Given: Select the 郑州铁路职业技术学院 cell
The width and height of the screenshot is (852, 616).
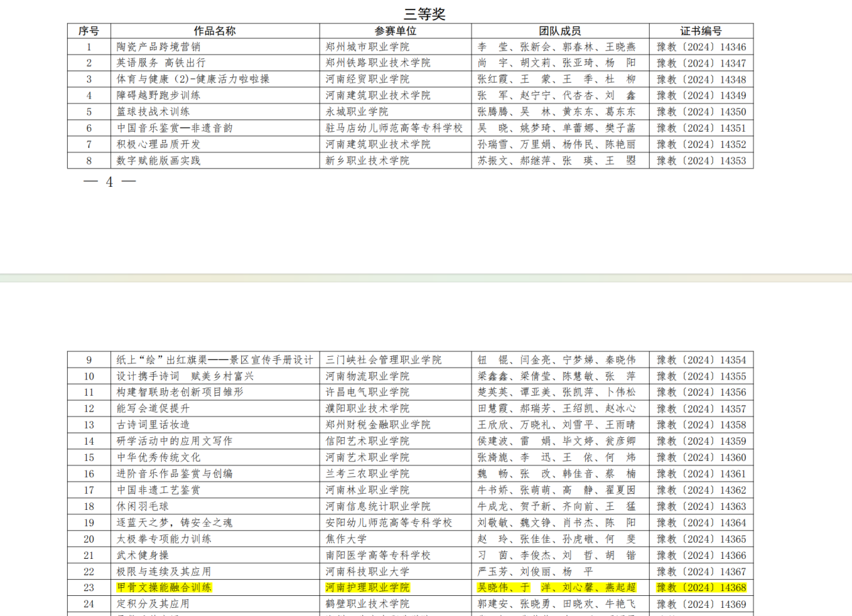Looking at the screenshot, I should [x=378, y=63].
